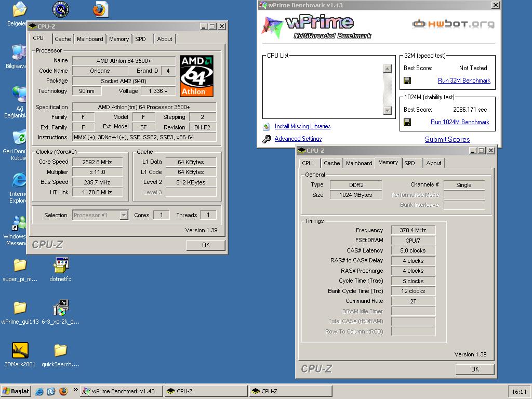This screenshot has width=532, height=399.
Task: Click the Run 1024M Benchmark link
Action: tap(460, 122)
